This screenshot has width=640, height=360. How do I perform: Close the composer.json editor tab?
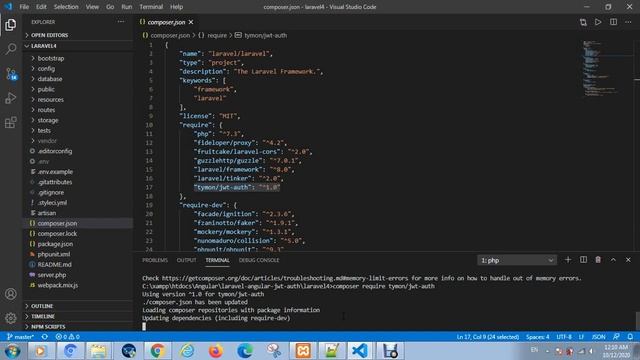[191, 22]
